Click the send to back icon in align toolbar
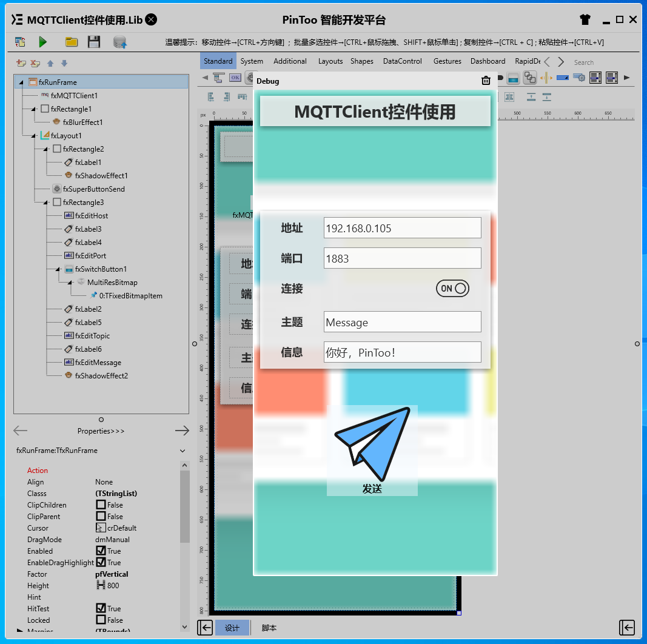647x644 pixels. 547,97
